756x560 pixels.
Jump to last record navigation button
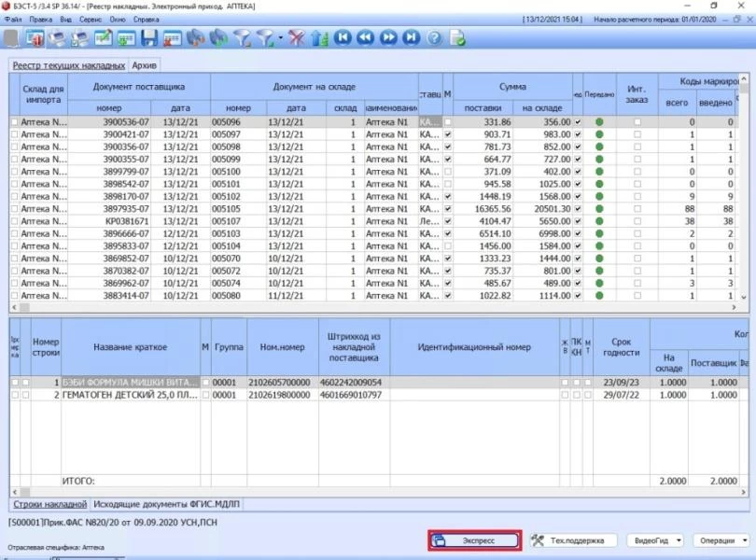pos(412,37)
